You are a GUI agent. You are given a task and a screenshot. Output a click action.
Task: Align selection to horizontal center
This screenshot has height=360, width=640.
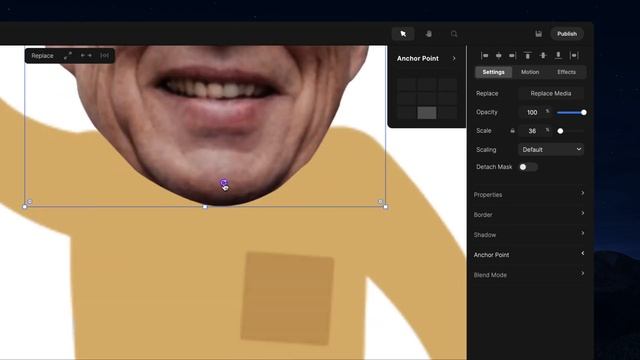pos(498,56)
